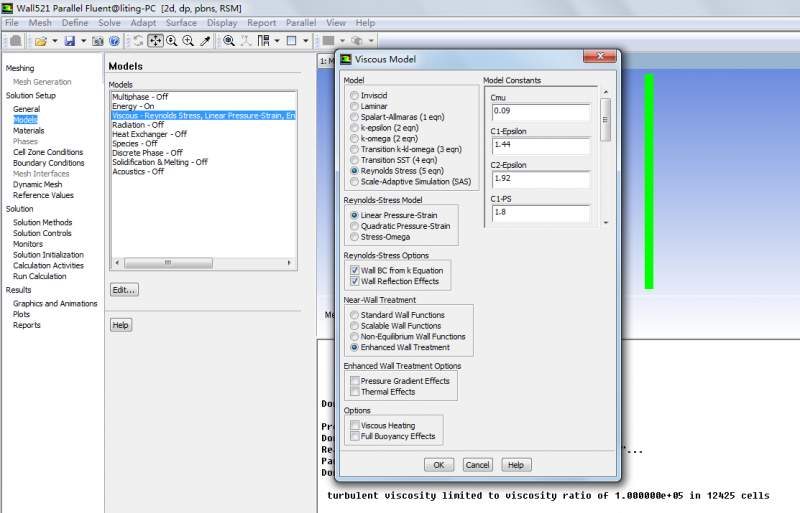The image size is (800, 513).
Task: Open dropdown next to gray display icon
Action: (x=342, y=41)
